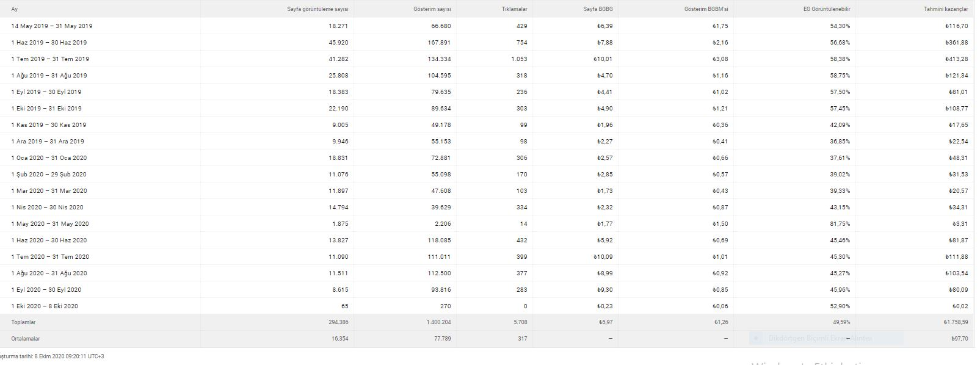Image resolution: width=980 pixels, height=365 pixels.
Task: Click the Dikdörtgen Biçimli Ekran Alıntısı overlay
Action: click(826, 338)
